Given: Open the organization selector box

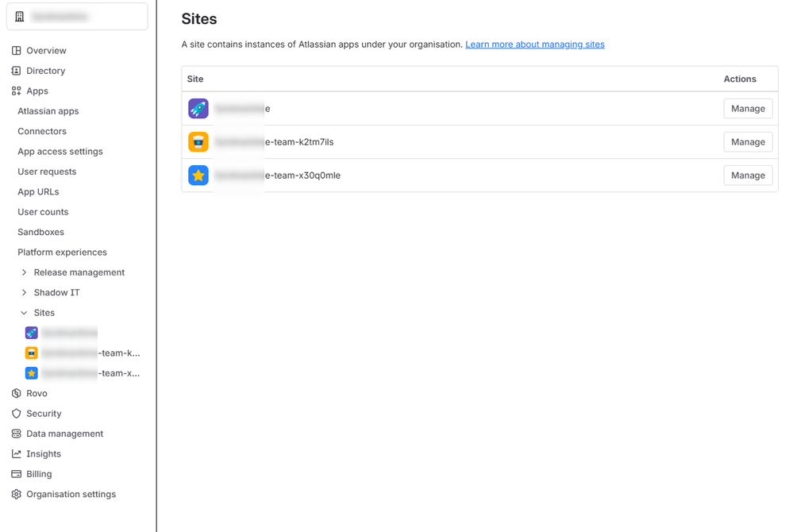Looking at the screenshot, I should pos(77,17).
